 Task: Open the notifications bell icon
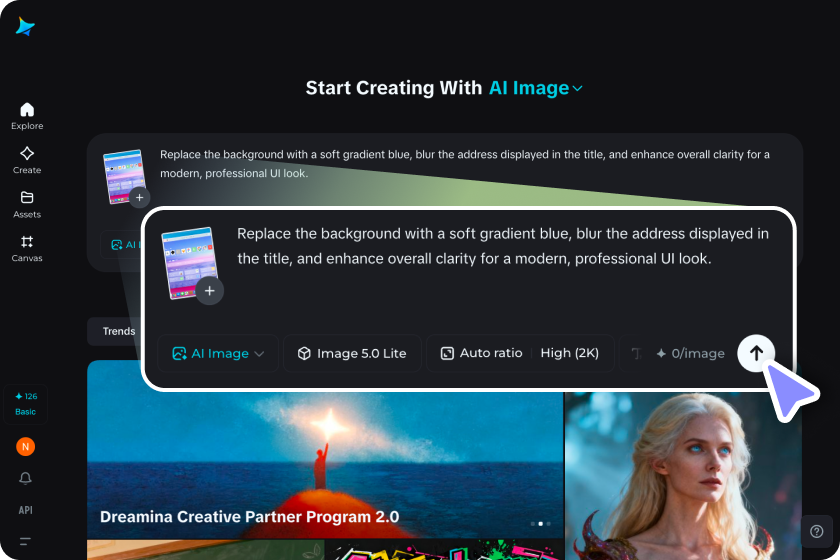pos(25,478)
